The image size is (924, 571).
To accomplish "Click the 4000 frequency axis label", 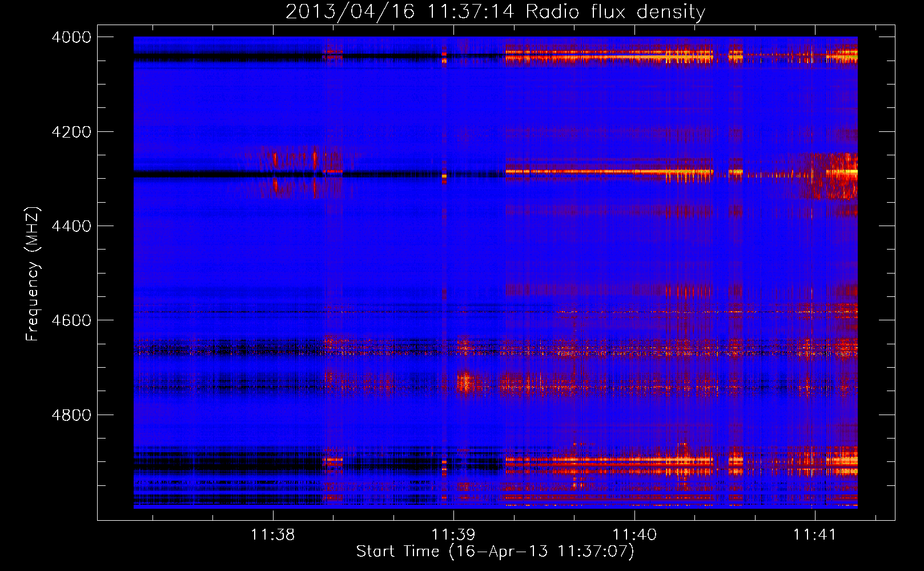I will click(x=71, y=37).
